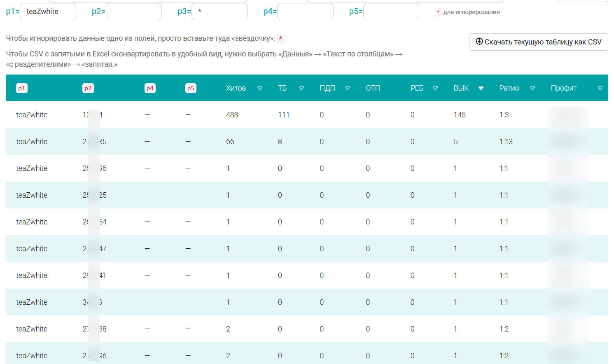The height and width of the screenshot is (364, 614).
Task: Click the p1 column header badge
Action: coord(22,88)
